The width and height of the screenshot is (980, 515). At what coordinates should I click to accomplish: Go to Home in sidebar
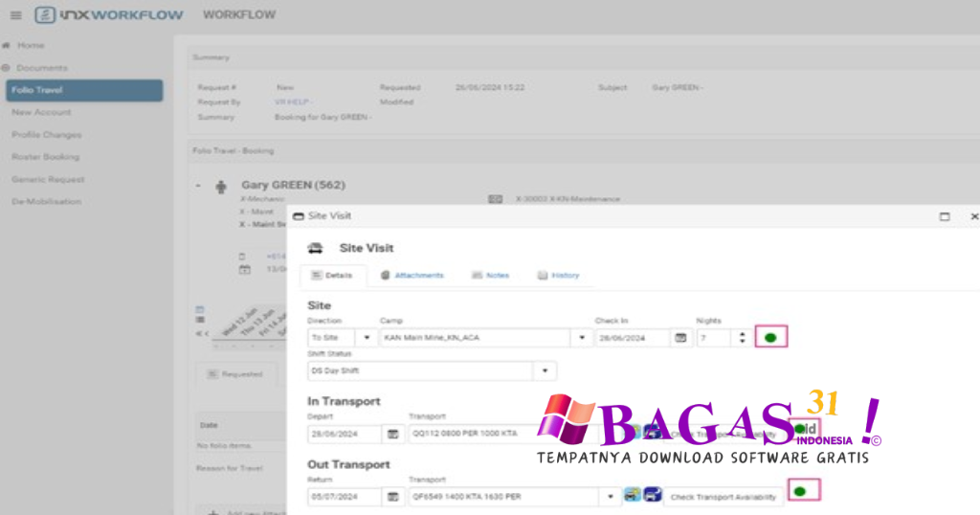(31, 46)
